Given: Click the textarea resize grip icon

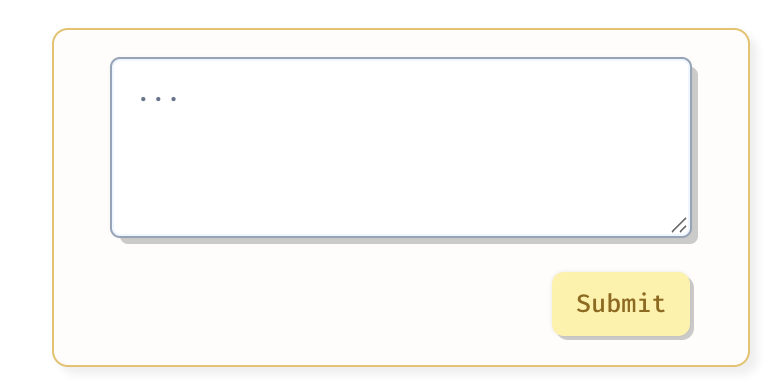Looking at the screenshot, I should [x=679, y=225].
